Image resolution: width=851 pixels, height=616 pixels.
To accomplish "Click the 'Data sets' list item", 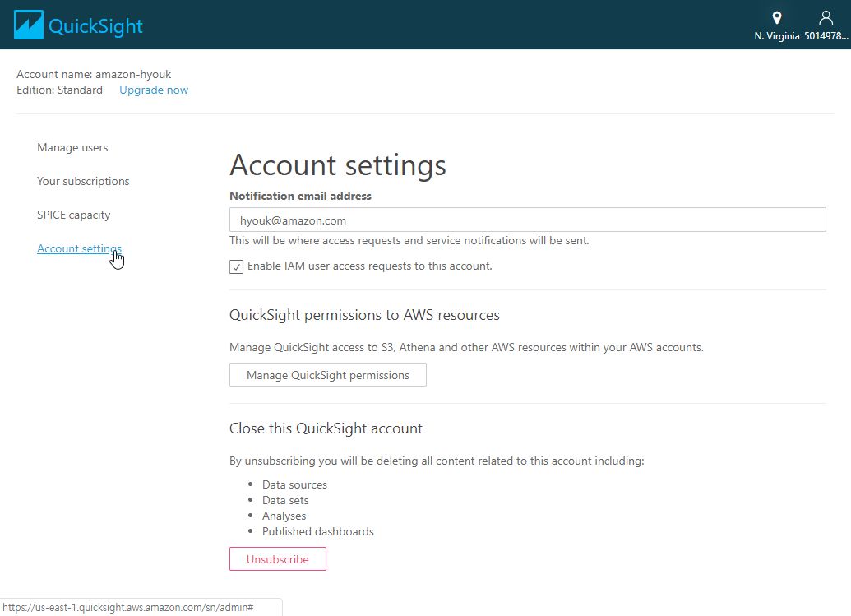I will click(285, 500).
